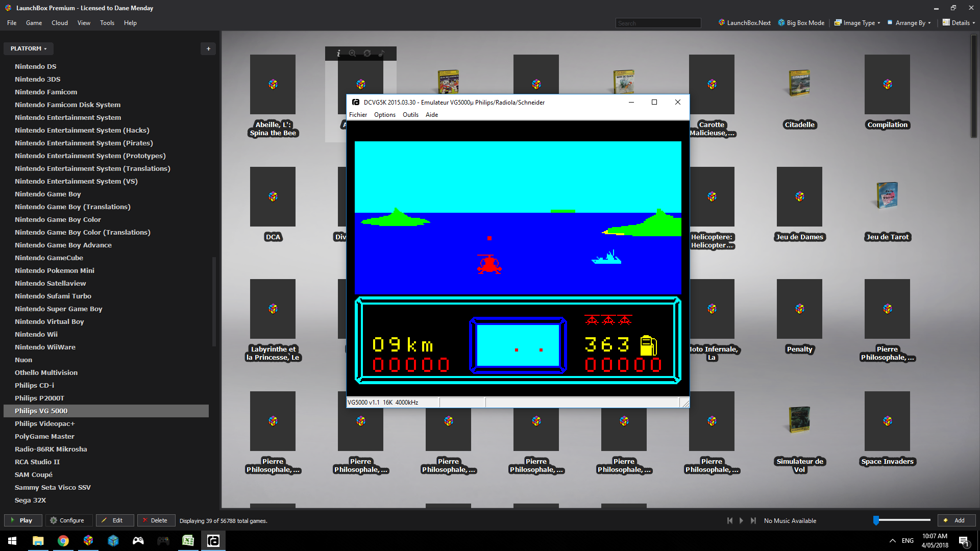Open Chrome from taskbar
The image size is (980, 551).
(63, 541)
